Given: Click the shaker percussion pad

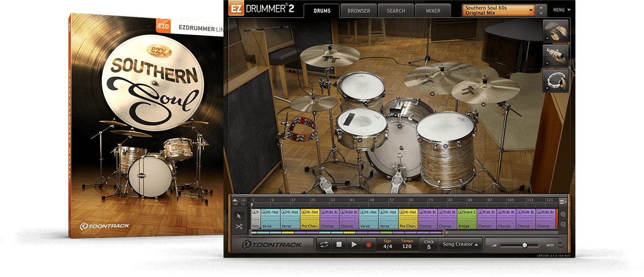Looking at the screenshot, I should (x=556, y=56).
